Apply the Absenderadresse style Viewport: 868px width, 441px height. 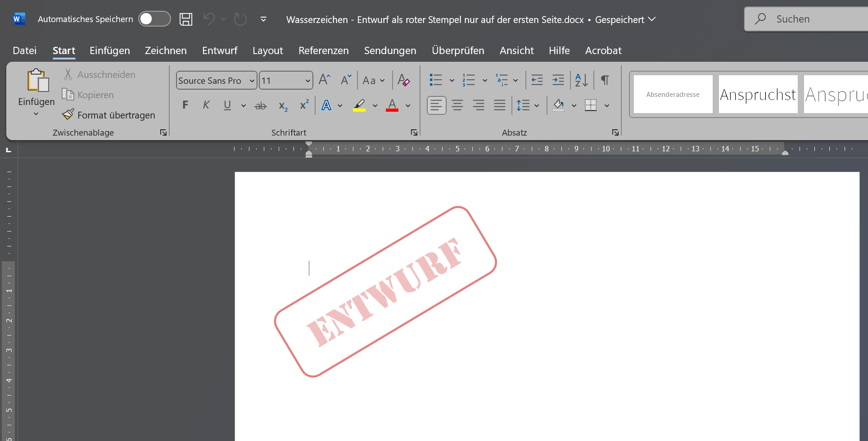tap(673, 94)
